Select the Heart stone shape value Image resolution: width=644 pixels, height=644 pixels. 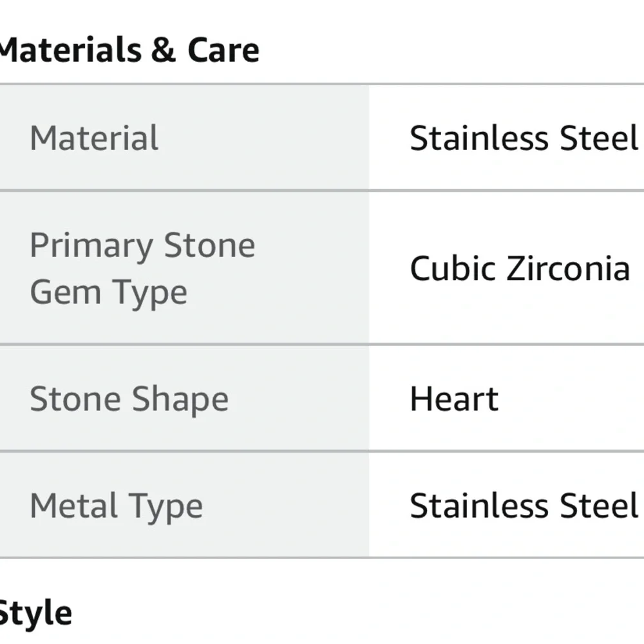[x=454, y=399]
